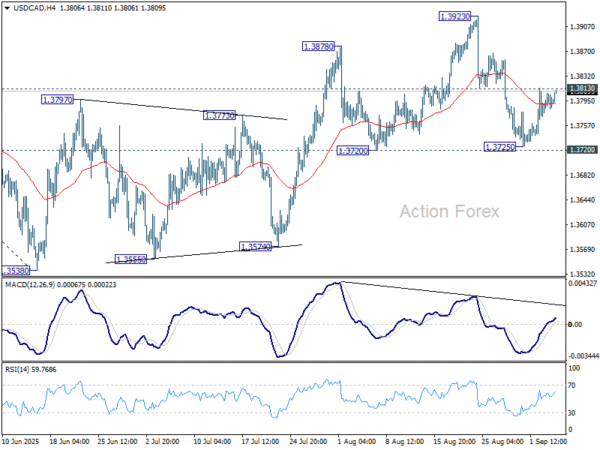Click the 1.37250 price label

[x=500, y=147]
